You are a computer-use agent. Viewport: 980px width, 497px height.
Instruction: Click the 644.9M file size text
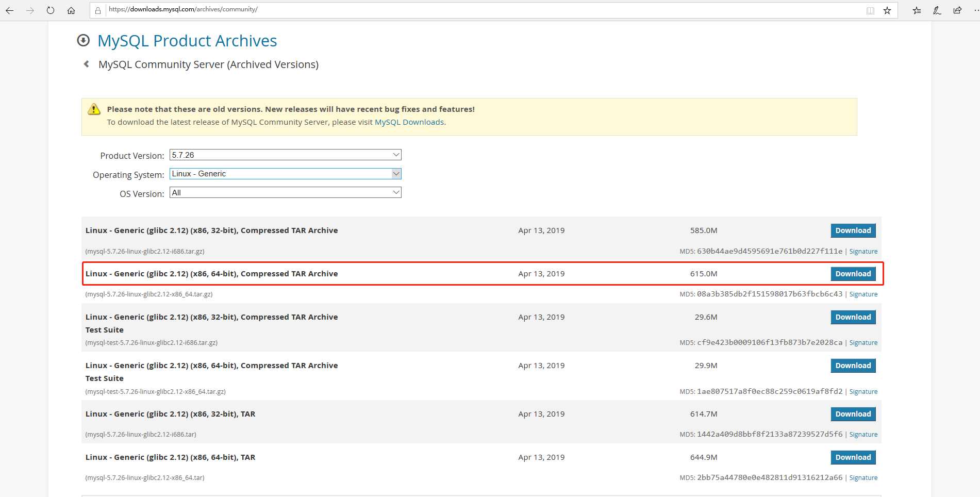coord(704,457)
